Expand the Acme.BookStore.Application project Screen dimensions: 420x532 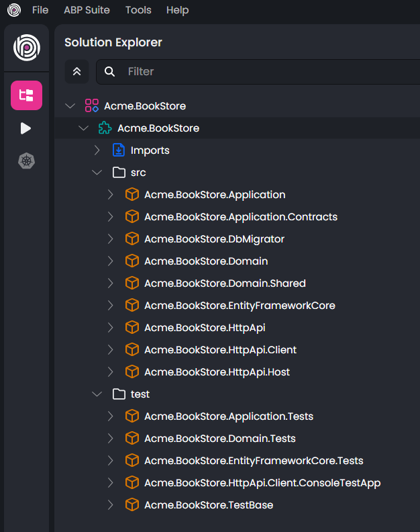[x=111, y=195]
